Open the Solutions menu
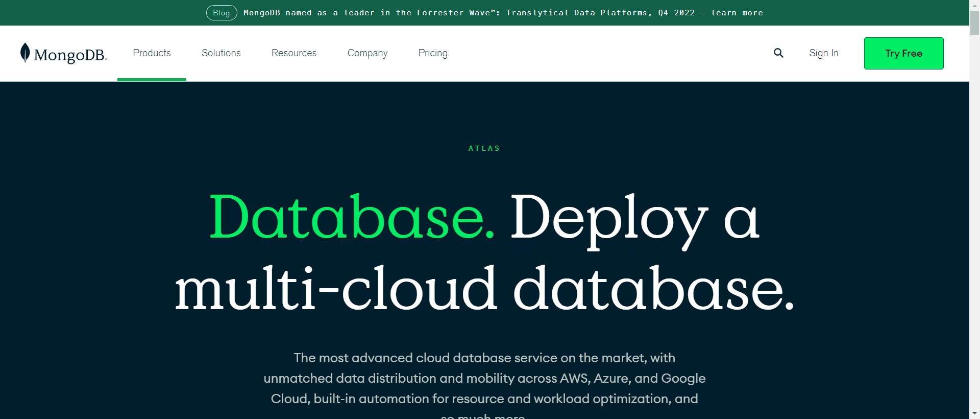The image size is (980, 419). coord(221,53)
